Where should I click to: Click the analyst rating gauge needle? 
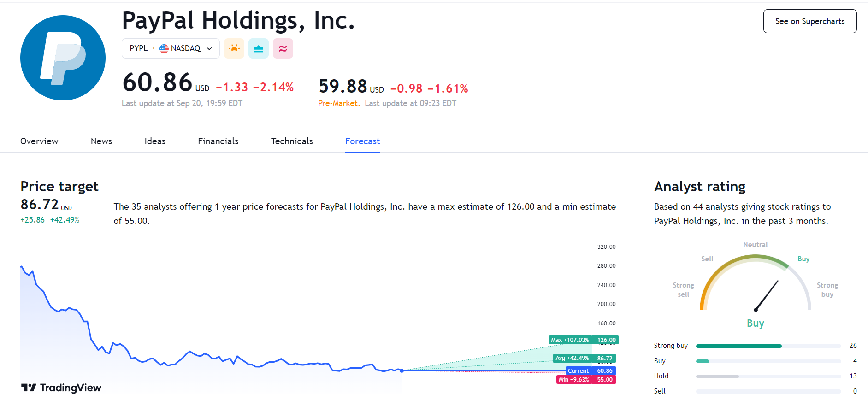point(767,295)
